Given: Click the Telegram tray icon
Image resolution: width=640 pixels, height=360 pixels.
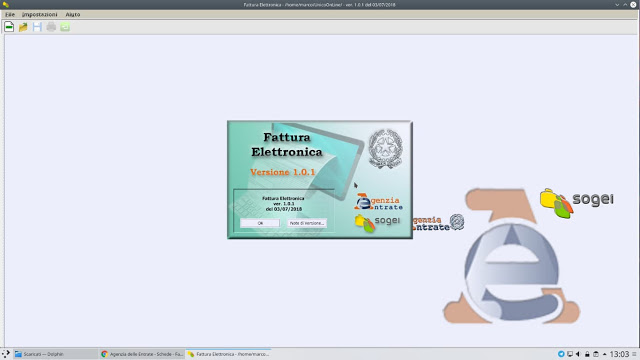Looking at the screenshot, I should (561, 354).
